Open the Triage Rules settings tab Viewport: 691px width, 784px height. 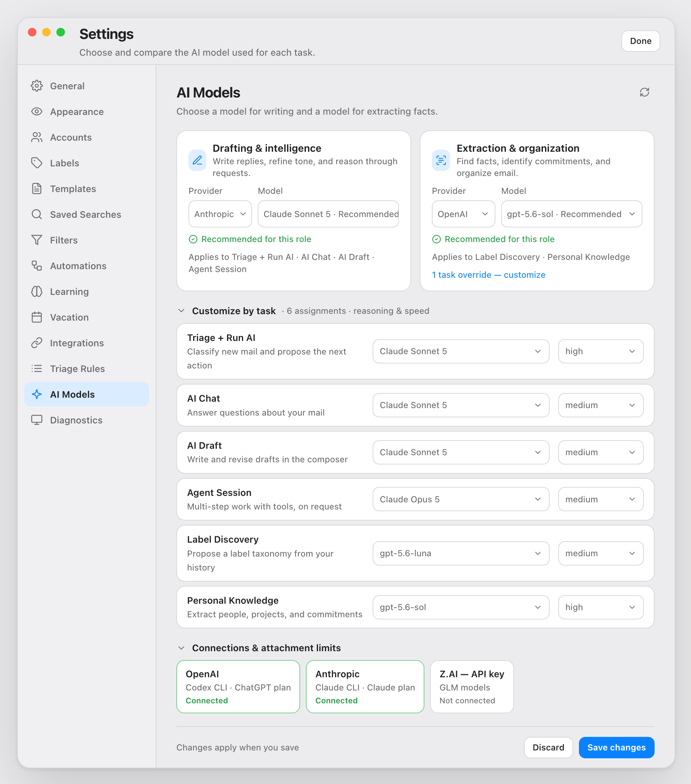(x=87, y=368)
